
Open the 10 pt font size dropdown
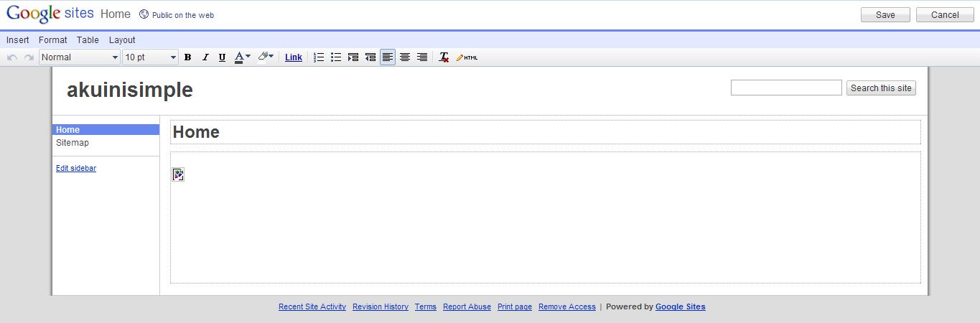(150, 57)
